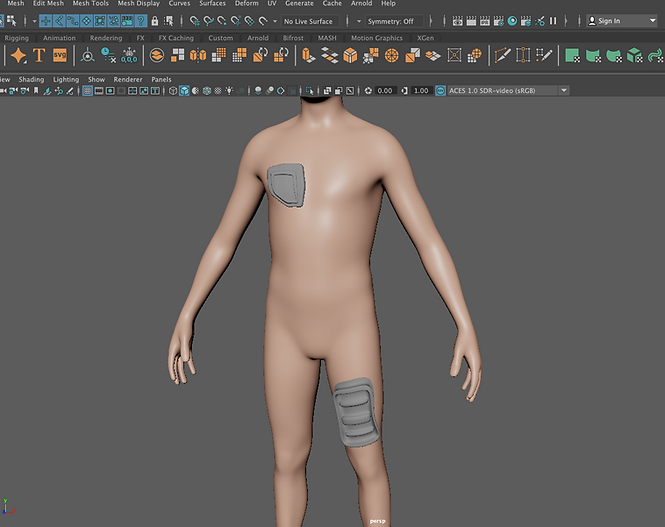Toggle the Smooth Shade All cube icon

(184, 90)
